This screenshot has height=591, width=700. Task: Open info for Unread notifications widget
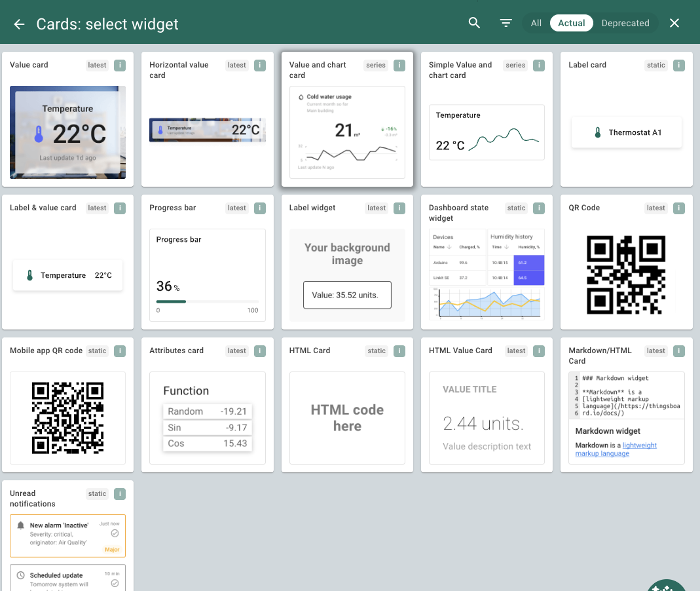coord(120,494)
